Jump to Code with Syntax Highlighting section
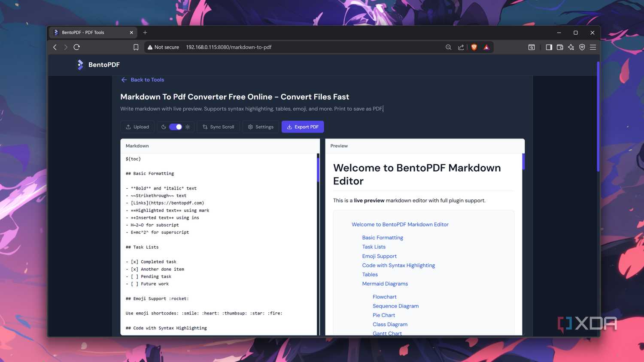Screen dimensions: 644x362 click(398, 265)
